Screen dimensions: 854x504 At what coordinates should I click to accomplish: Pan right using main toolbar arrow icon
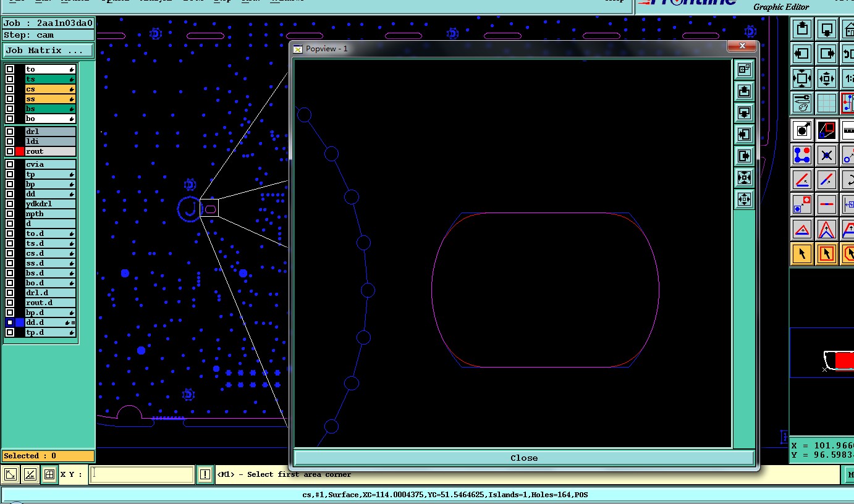tap(827, 54)
